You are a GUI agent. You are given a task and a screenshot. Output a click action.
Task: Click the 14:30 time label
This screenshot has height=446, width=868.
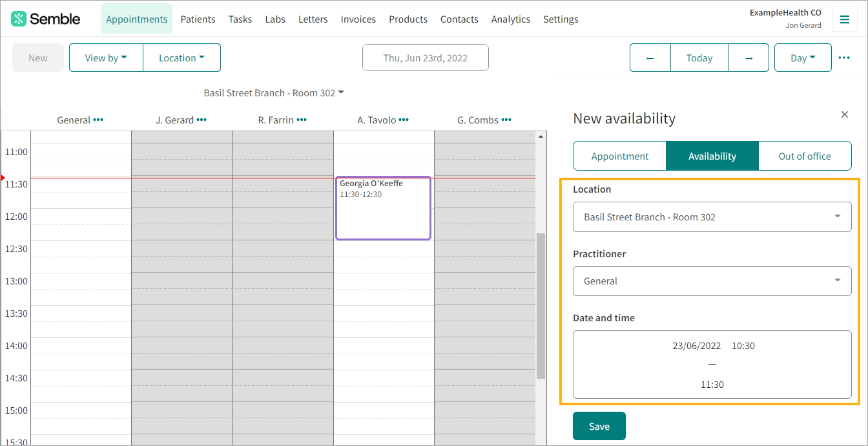click(x=16, y=378)
